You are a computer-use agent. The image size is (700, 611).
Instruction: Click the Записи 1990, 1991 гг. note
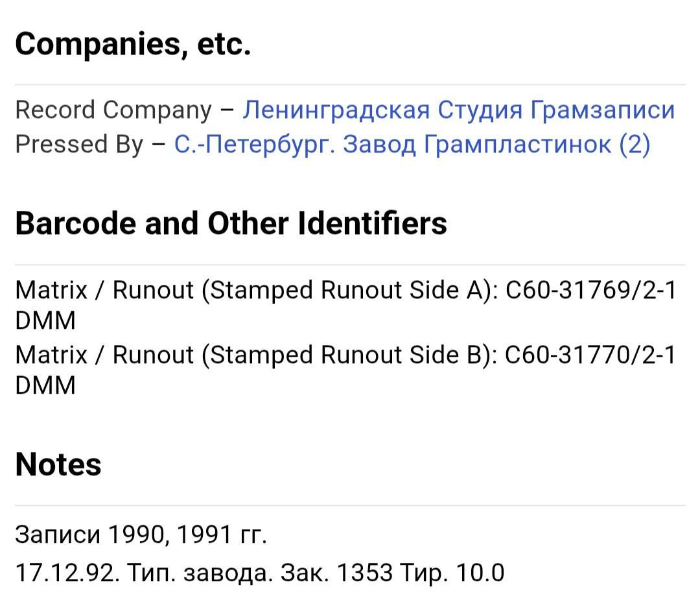click(141, 534)
